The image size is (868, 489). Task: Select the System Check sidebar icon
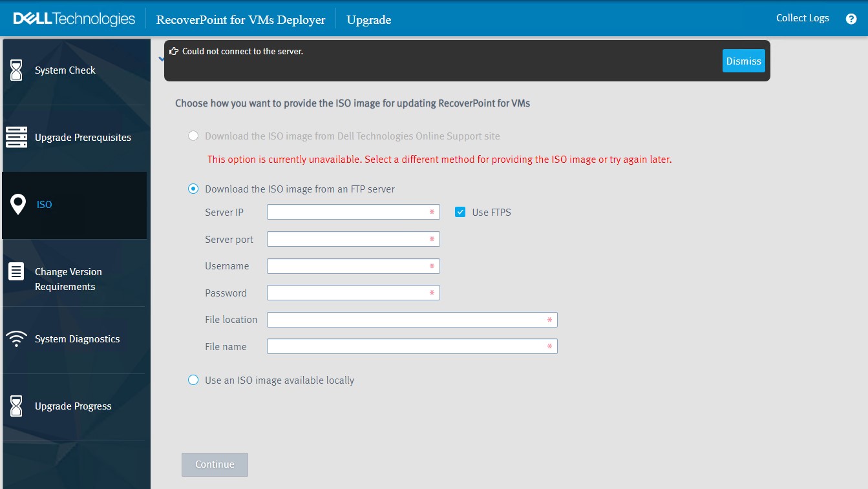pos(17,70)
